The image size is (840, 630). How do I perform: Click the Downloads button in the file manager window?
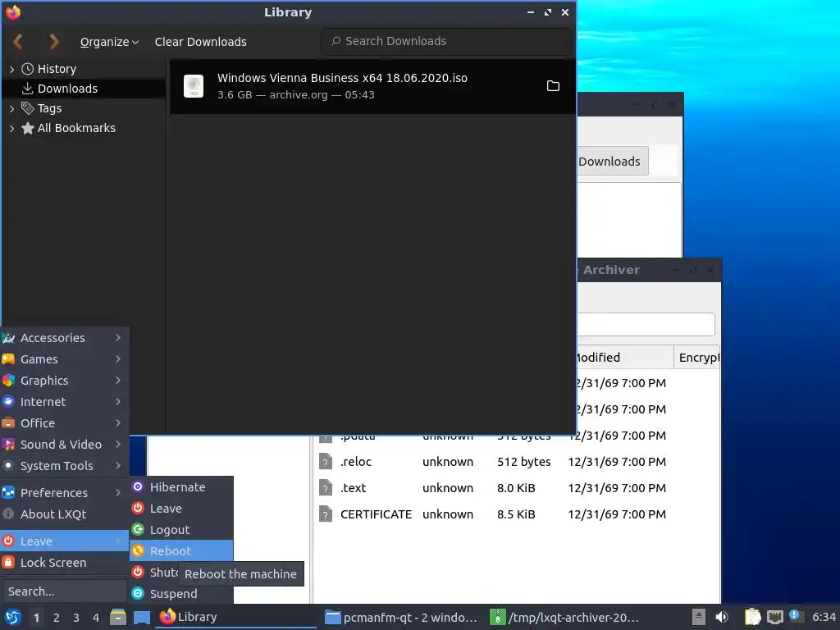[612, 162]
